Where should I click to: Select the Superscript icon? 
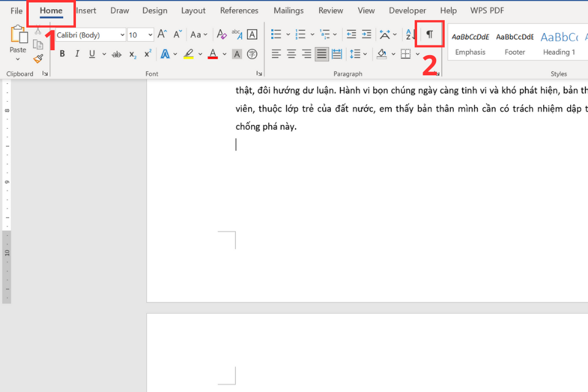pos(147,54)
